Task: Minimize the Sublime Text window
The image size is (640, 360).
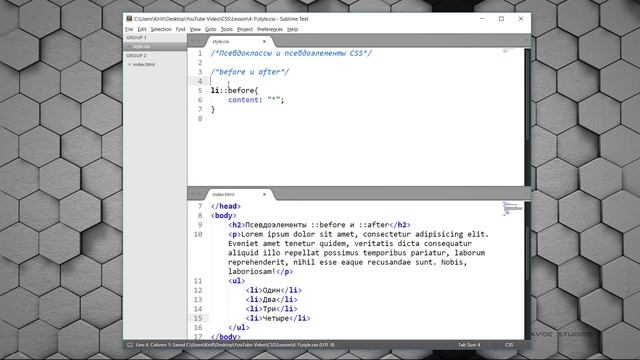Action: [x=482, y=19]
